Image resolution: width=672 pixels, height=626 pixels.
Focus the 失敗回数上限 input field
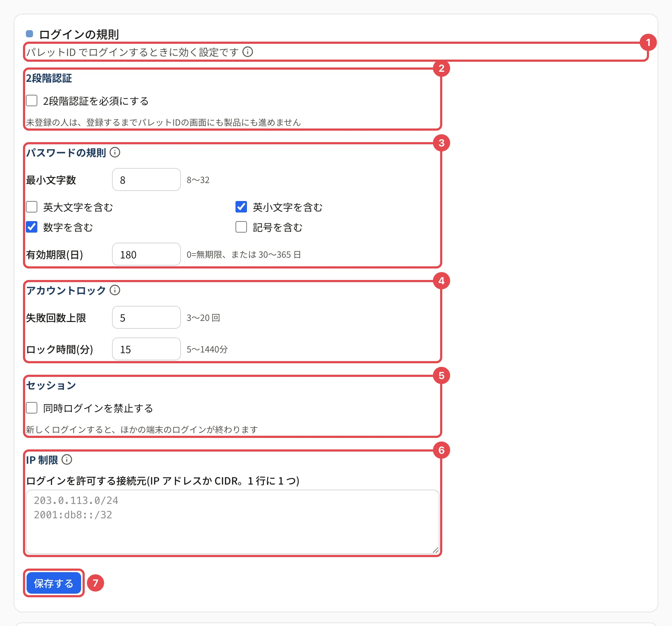coord(146,317)
